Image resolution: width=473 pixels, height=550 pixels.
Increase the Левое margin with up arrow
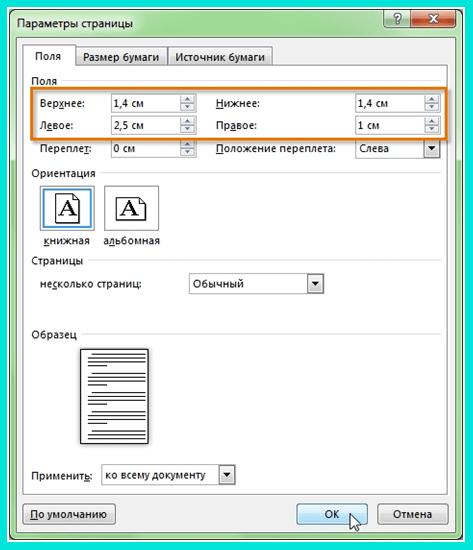(x=187, y=121)
